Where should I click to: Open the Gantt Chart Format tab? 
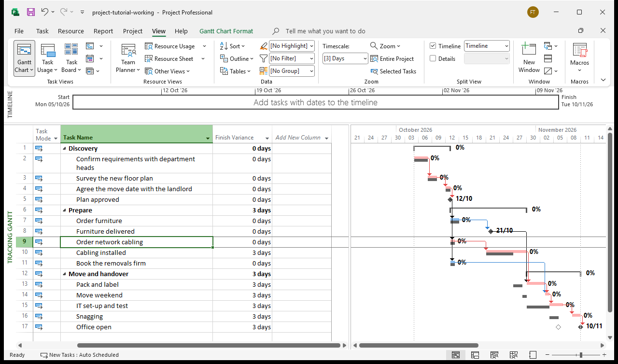pos(226,31)
